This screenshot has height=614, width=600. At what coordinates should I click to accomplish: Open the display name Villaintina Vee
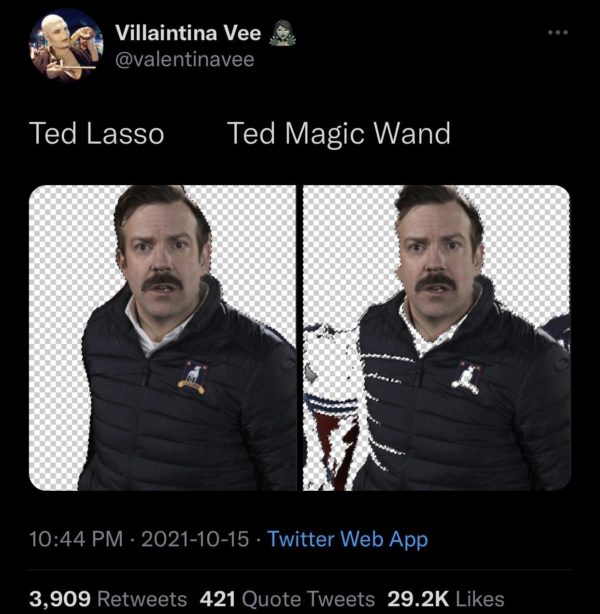[x=188, y=34]
